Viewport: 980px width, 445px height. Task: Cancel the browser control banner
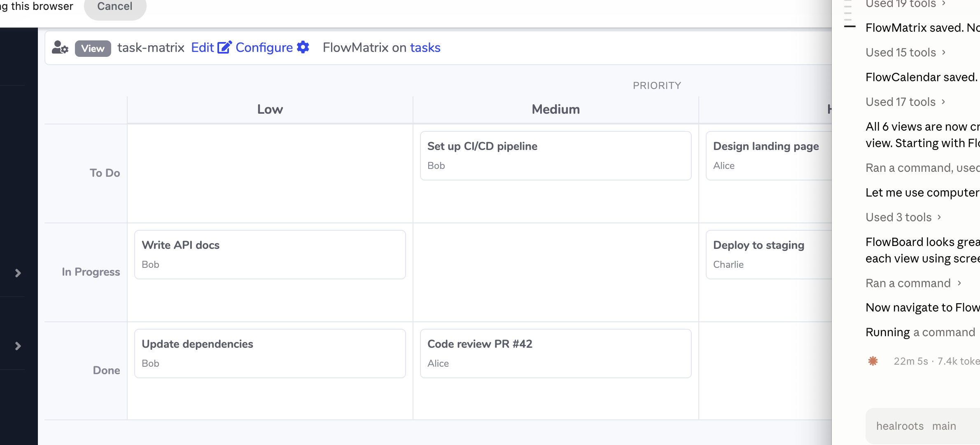click(115, 7)
